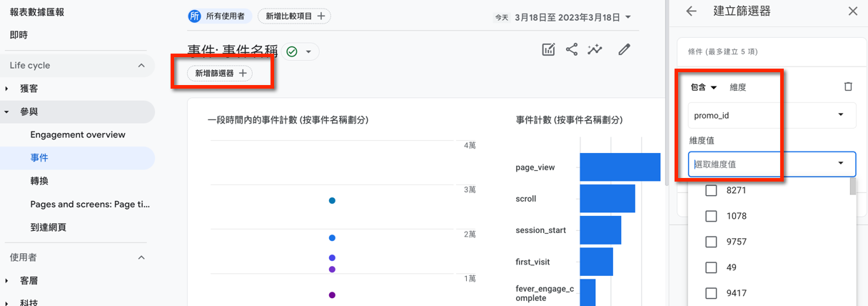868x306 pixels.
Task: Open the promo_id dimension dropdown
Action: point(772,115)
